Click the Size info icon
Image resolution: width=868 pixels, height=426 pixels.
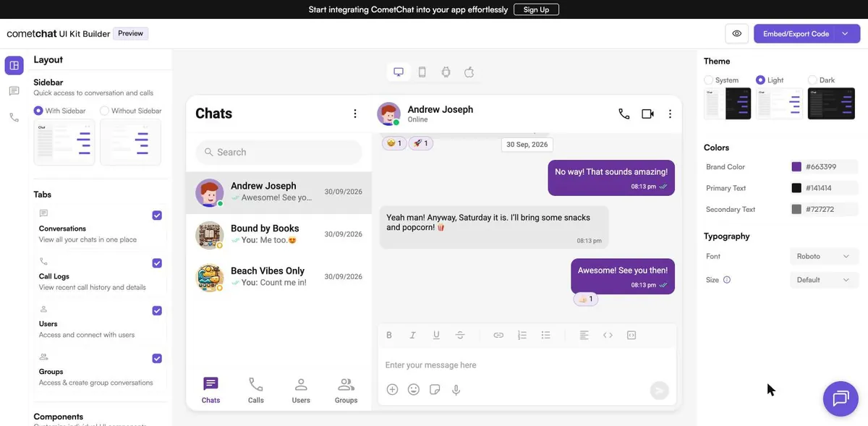727,280
